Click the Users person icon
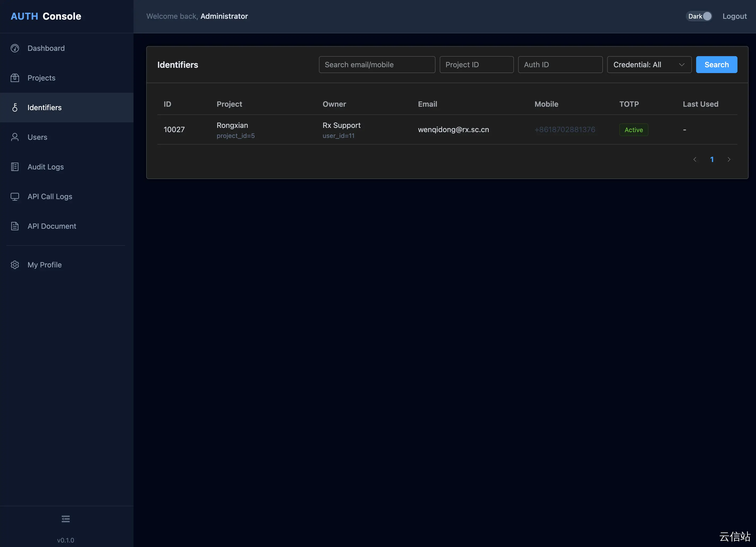 pos(15,137)
